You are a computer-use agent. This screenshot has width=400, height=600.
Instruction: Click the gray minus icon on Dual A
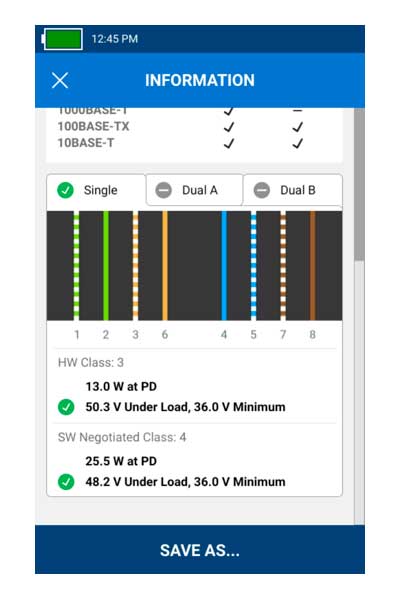click(x=163, y=190)
